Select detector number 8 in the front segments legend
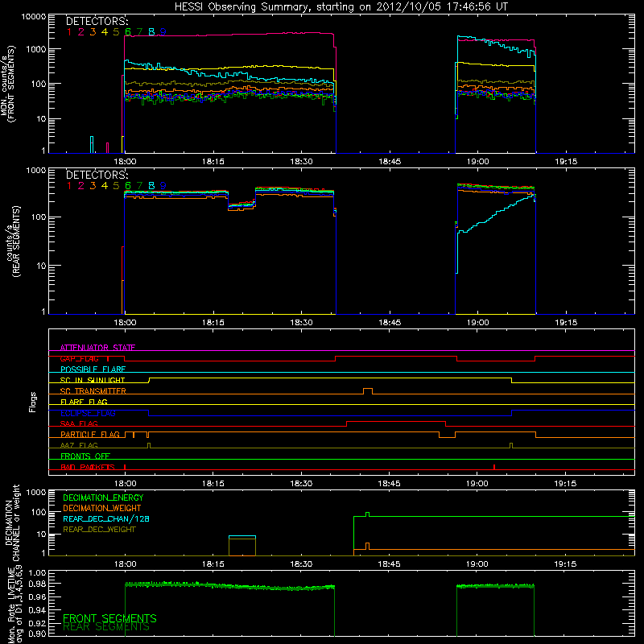Screen dimensions: 644x644 click(x=151, y=31)
